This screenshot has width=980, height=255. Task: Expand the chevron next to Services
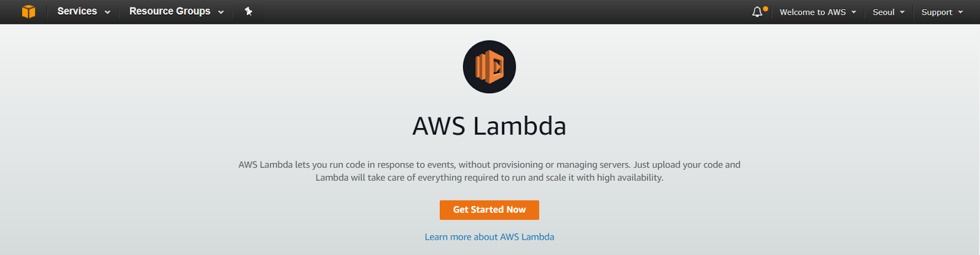107,12
